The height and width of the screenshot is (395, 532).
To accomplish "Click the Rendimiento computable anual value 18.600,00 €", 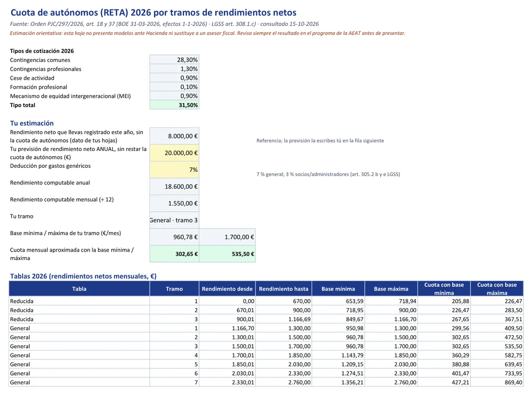I will click(174, 186).
